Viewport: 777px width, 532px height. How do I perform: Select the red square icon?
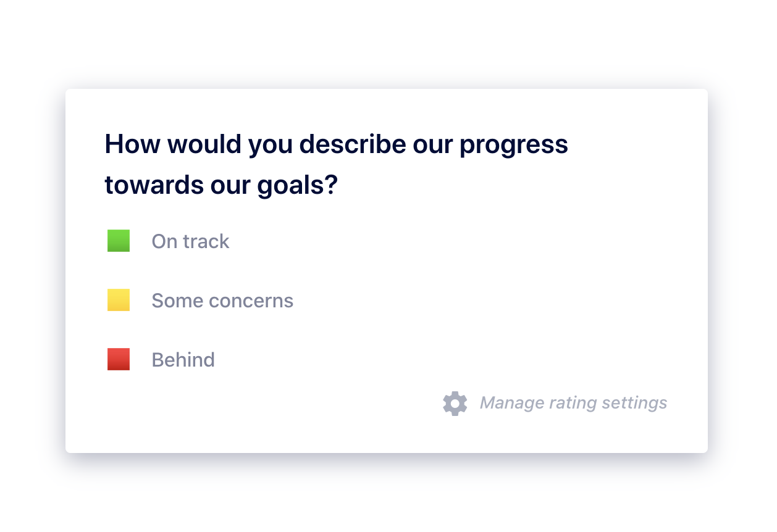[119, 359]
